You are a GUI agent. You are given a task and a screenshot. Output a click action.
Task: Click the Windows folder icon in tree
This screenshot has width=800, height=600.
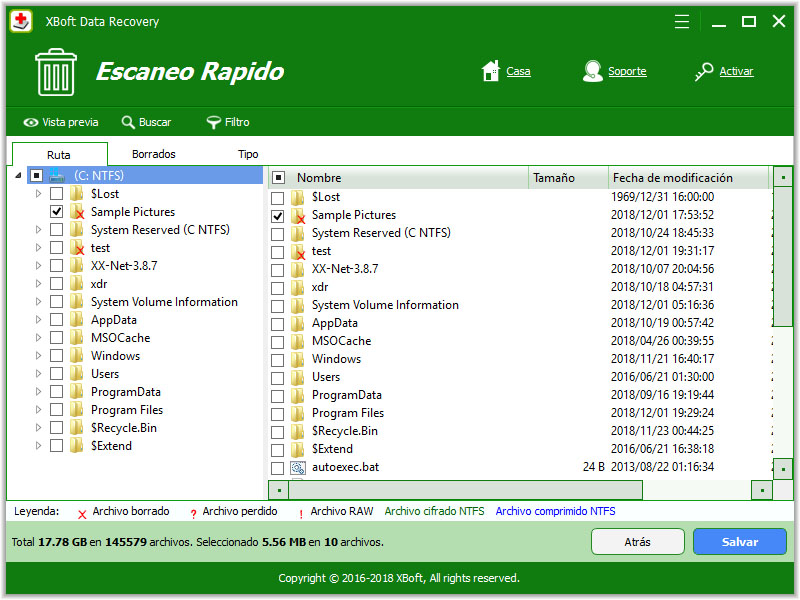77,356
